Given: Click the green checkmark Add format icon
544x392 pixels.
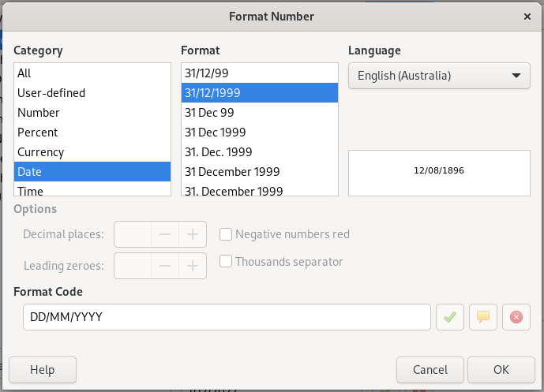Looking at the screenshot, I should pos(449,317).
